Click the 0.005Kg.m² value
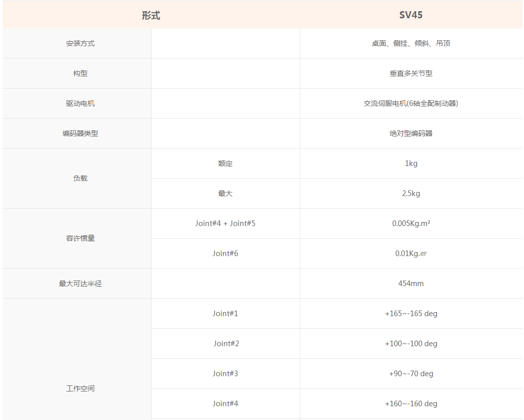The width and height of the screenshot is (524, 420). point(411,223)
